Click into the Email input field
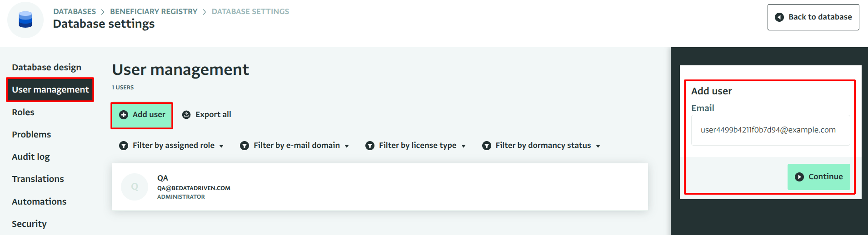This screenshot has width=868, height=235. (771, 130)
